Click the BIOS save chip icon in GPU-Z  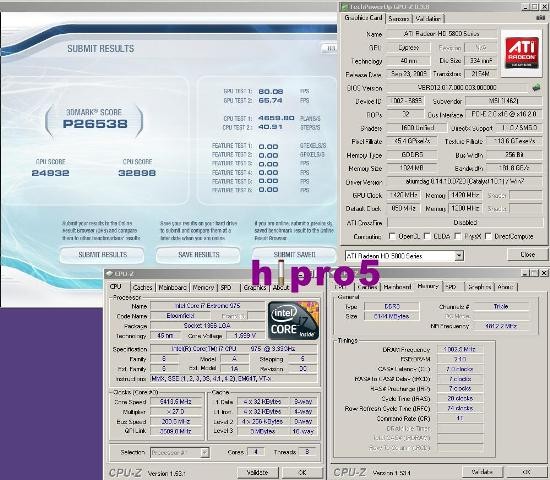pyautogui.click(x=536, y=88)
